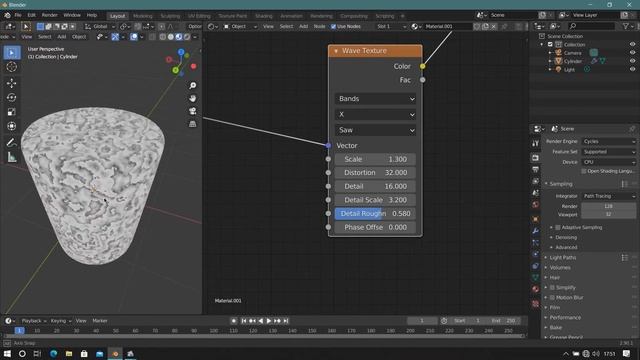The height and width of the screenshot is (360, 640).
Task: Adjust the Detail Roughness slider
Action: [x=375, y=213]
